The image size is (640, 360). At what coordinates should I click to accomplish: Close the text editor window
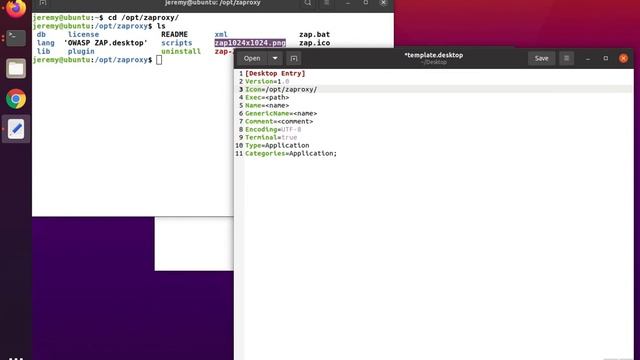click(x=623, y=58)
